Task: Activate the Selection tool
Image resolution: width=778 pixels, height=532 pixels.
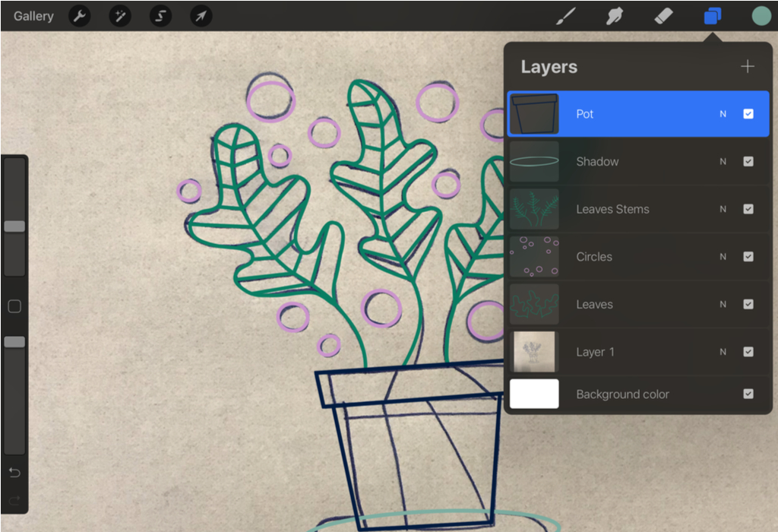Action: click(160, 16)
